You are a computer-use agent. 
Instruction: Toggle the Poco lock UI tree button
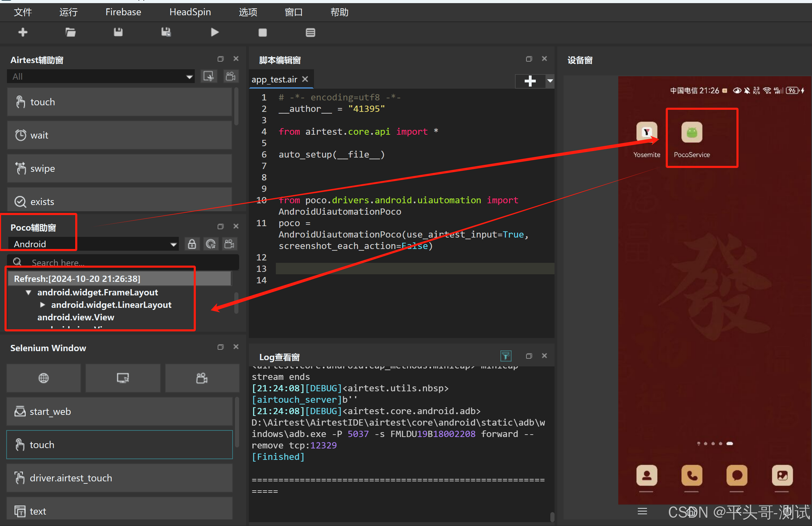(x=192, y=244)
